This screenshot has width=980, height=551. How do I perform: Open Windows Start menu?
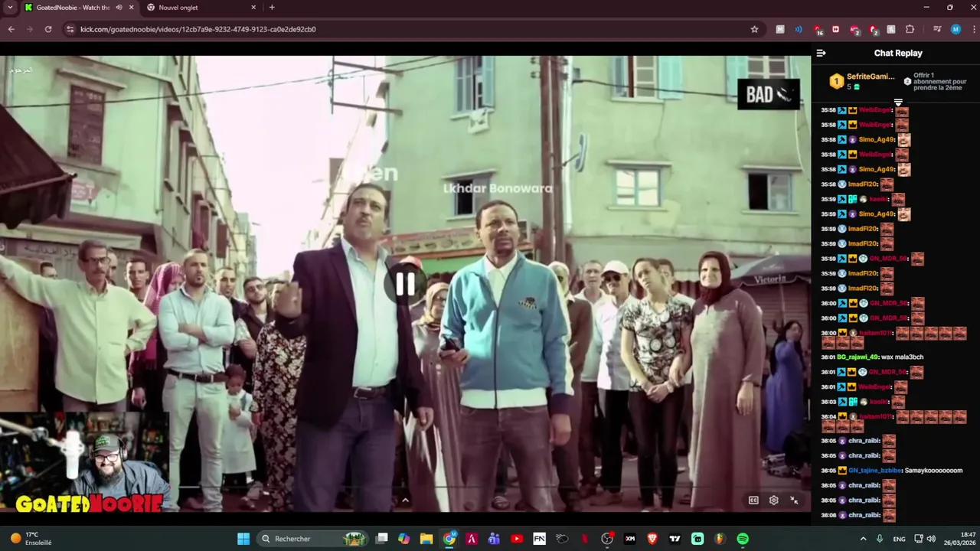pyautogui.click(x=243, y=539)
